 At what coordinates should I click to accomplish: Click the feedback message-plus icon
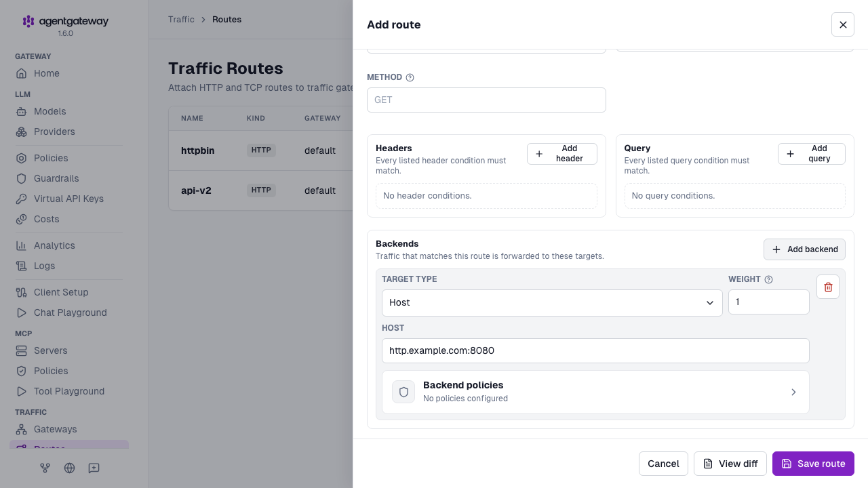[94, 468]
